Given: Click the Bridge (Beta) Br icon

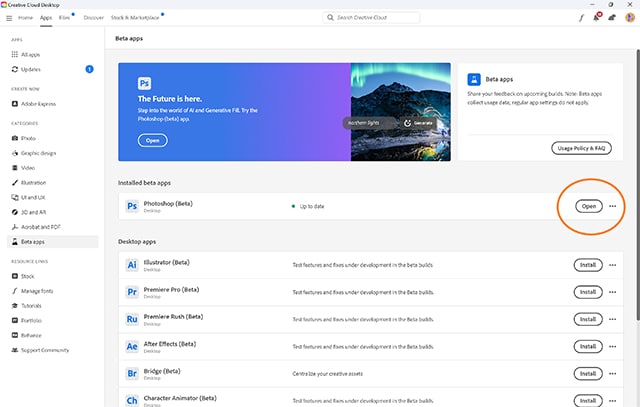Looking at the screenshot, I should [x=131, y=373].
